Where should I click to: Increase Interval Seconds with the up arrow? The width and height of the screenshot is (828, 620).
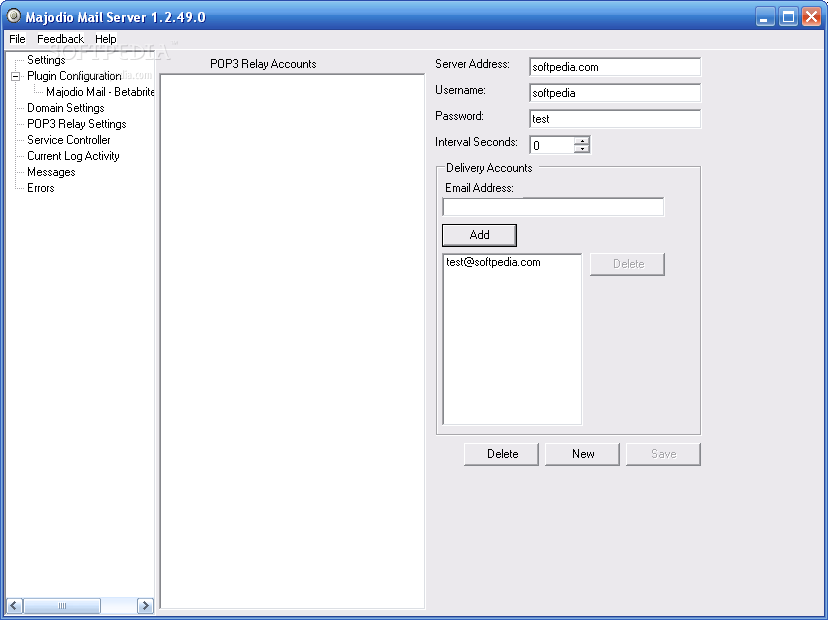[x=582, y=141]
